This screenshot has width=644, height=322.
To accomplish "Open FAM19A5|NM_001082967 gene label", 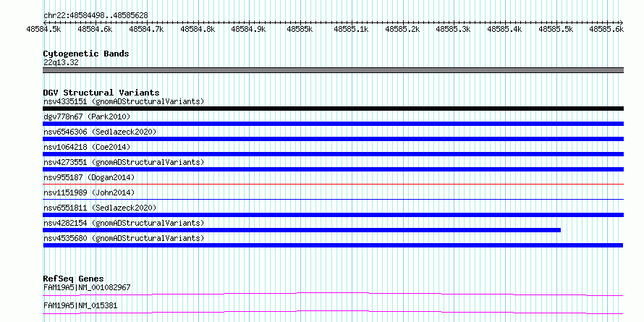I will 87,287.
